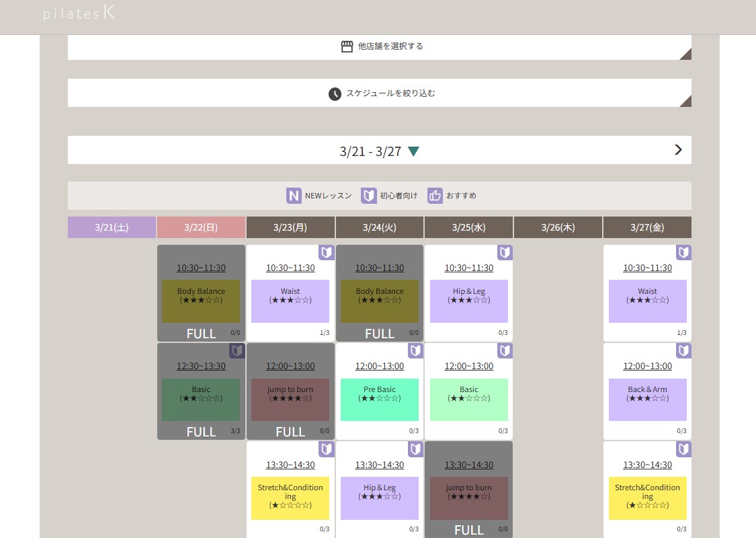Go to next week with right chevron
756x538 pixels.
click(x=678, y=150)
